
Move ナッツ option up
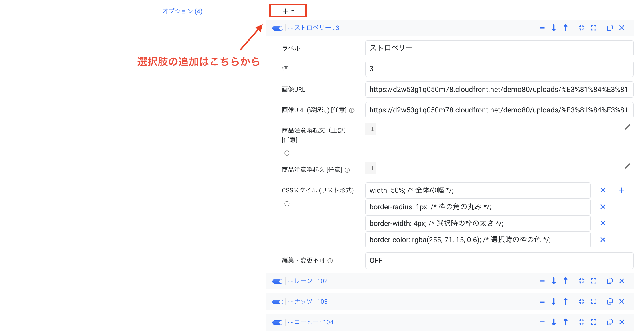[x=565, y=301]
